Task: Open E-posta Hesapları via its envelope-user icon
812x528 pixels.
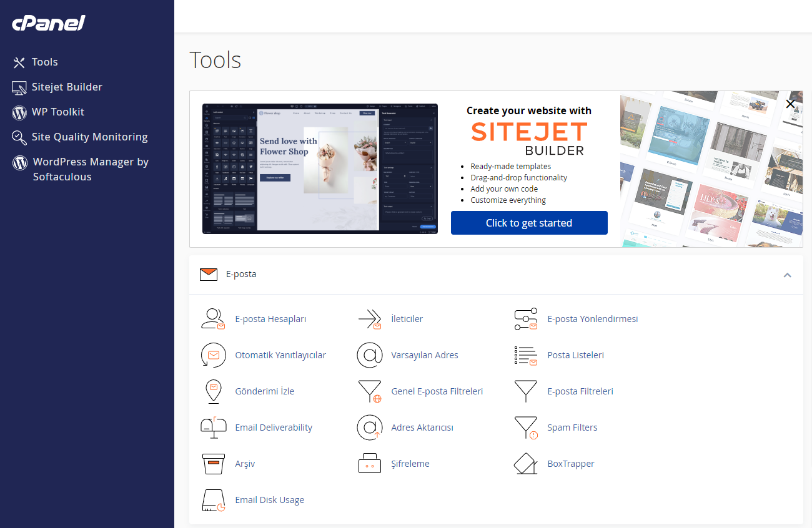Action: coord(214,318)
